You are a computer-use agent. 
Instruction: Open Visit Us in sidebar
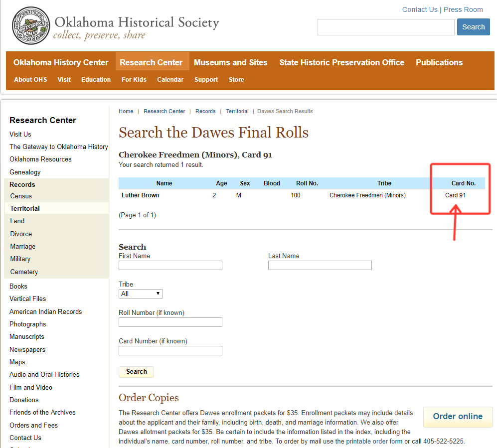pos(20,135)
